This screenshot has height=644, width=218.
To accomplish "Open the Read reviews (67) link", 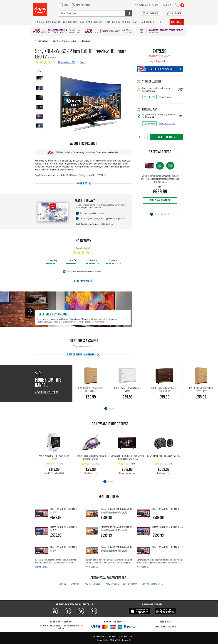I will (66, 62).
